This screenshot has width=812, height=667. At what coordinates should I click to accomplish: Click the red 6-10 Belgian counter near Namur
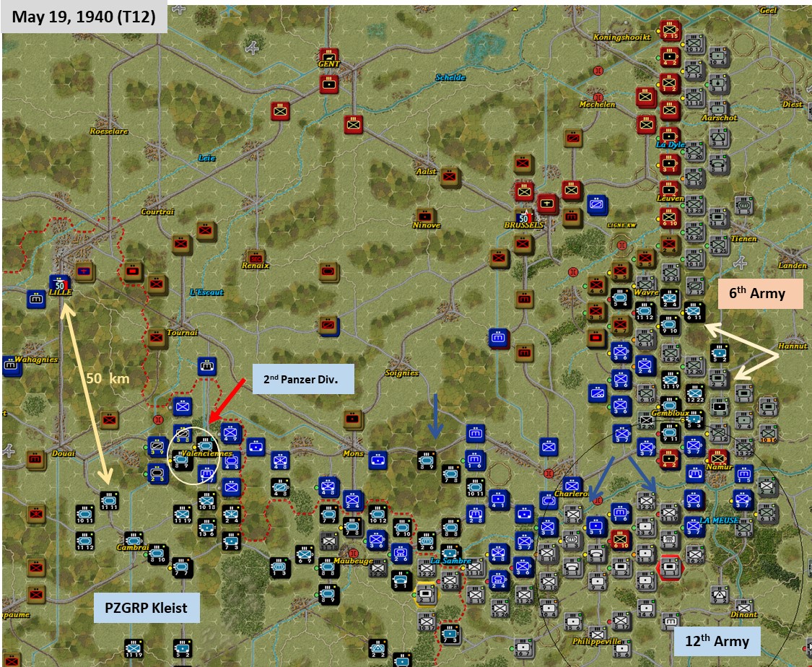(619, 541)
